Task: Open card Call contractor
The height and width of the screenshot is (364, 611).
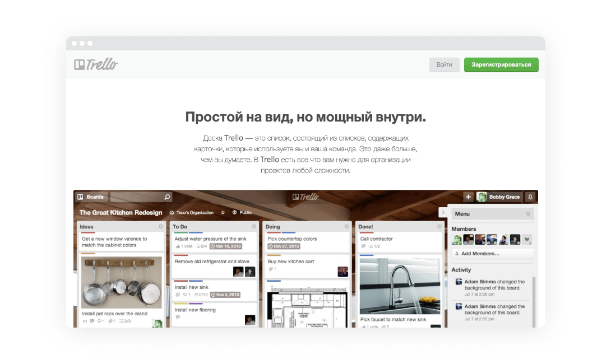Action: [x=400, y=242]
